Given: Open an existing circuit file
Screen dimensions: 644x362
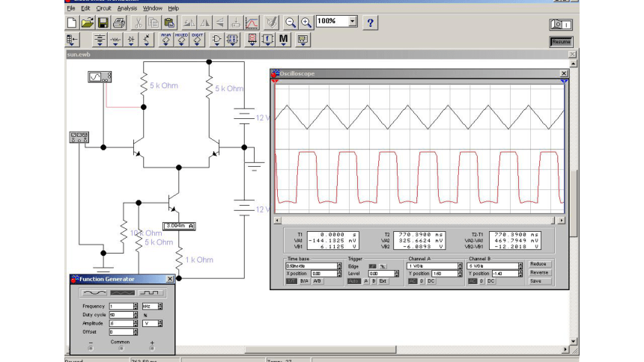Looking at the screenshot, I should pos(87,22).
